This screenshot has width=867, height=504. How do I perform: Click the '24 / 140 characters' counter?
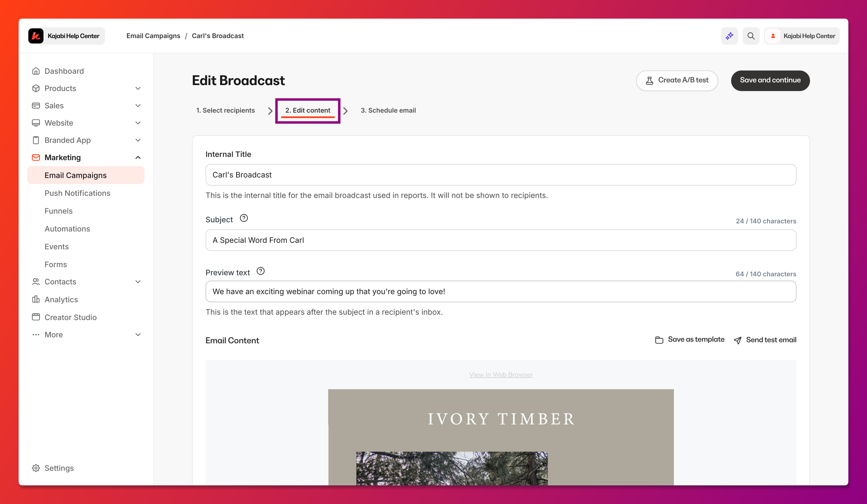tap(766, 221)
